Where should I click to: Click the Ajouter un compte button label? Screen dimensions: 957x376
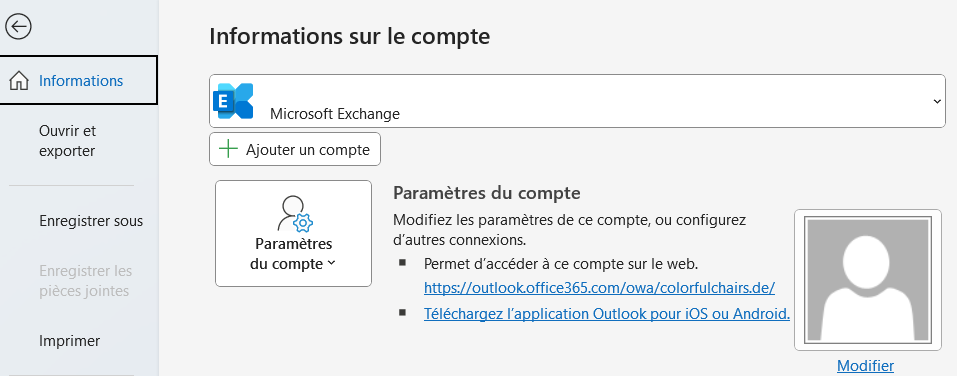tap(308, 150)
